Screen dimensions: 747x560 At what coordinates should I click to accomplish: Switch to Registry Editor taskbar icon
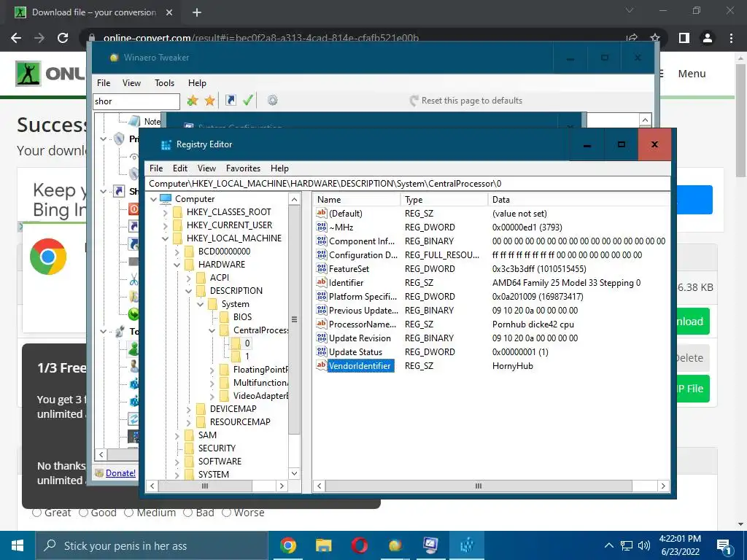[x=467, y=545]
